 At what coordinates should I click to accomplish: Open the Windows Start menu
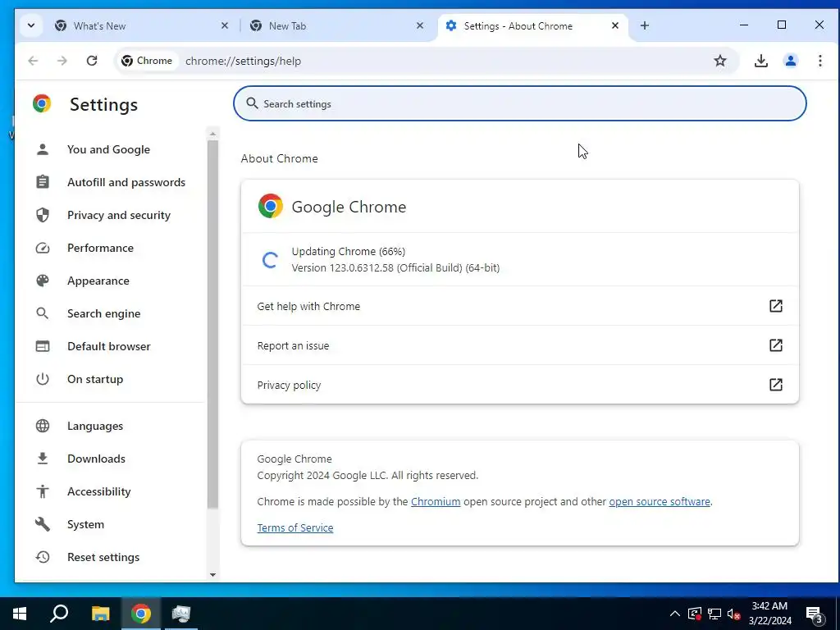click(x=20, y=614)
